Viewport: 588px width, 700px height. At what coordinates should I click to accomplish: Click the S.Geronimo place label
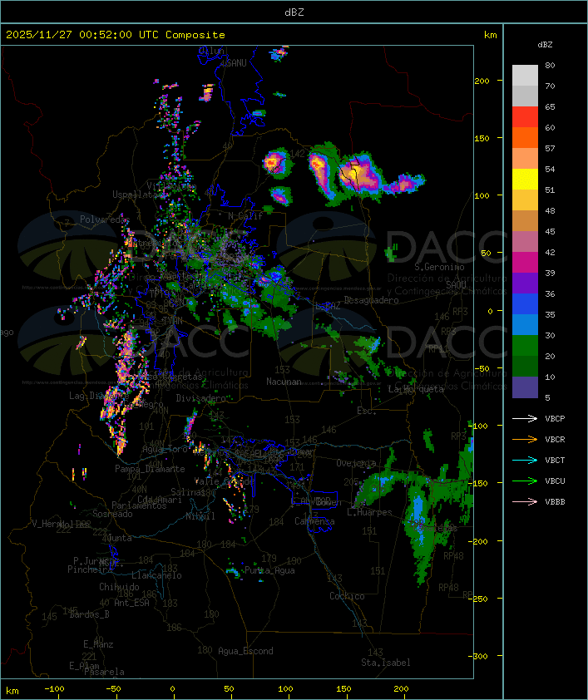point(439,267)
